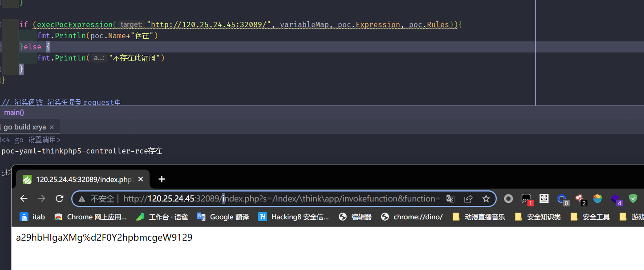The width and height of the screenshot is (644, 270).
Task: Open the extension with red badge 1
Action: click(x=527, y=200)
